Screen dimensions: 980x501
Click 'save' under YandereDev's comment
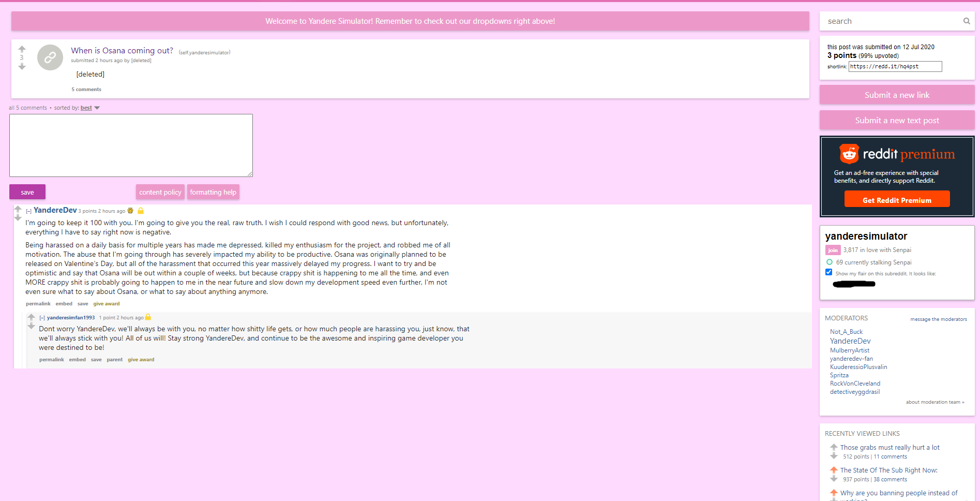coord(83,304)
